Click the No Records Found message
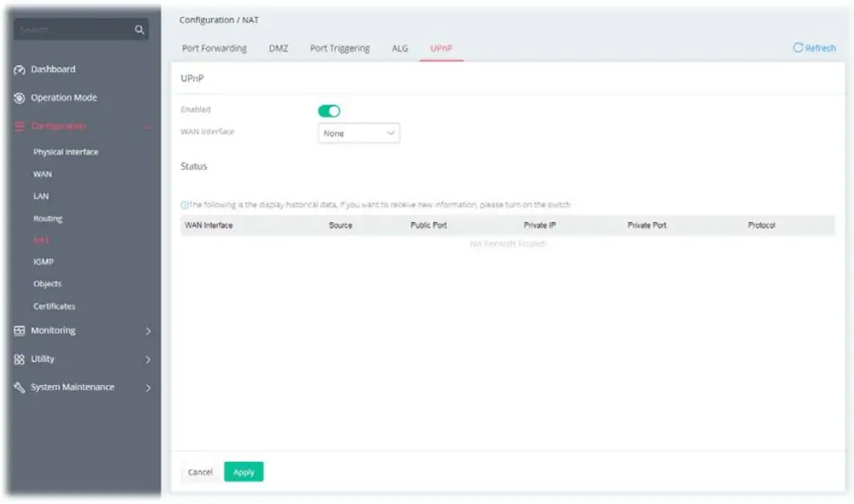Image resolution: width=854 pixels, height=504 pixels. [508, 244]
